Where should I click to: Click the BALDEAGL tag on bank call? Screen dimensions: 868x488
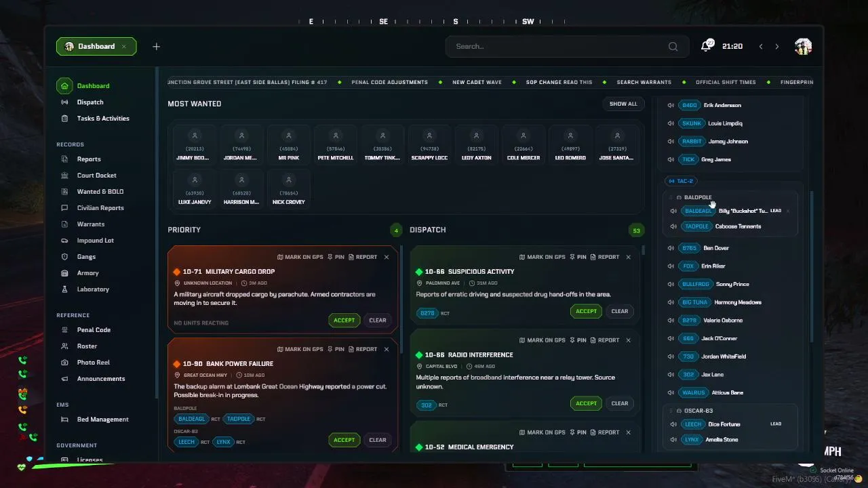(x=191, y=419)
